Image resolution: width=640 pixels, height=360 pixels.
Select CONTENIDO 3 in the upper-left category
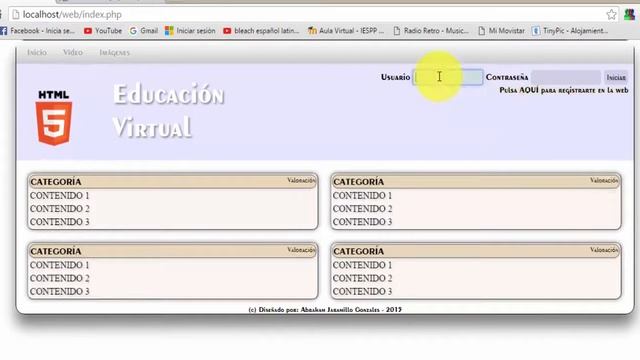pos(60,222)
